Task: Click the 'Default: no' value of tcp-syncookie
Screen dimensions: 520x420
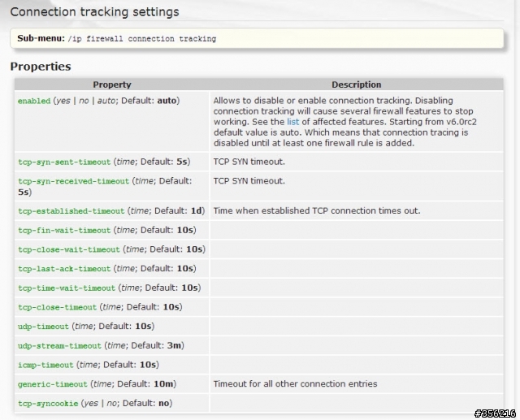Action: [x=146, y=403]
